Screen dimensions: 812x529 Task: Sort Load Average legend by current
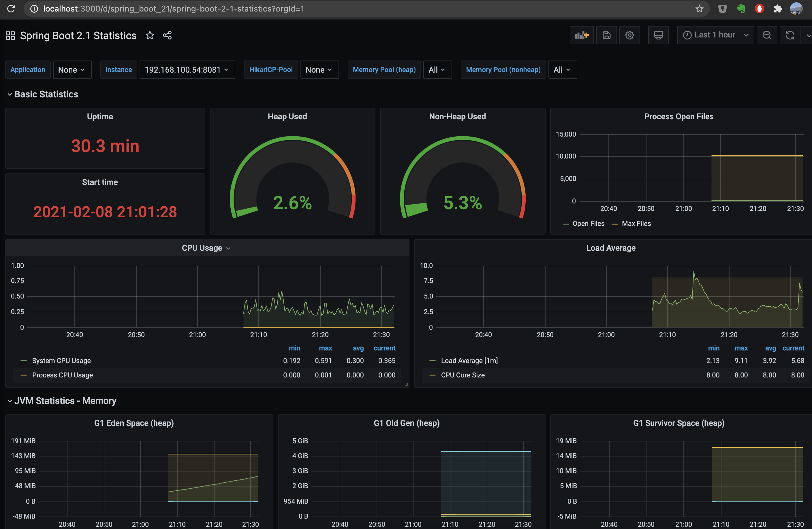pyautogui.click(x=793, y=348)
